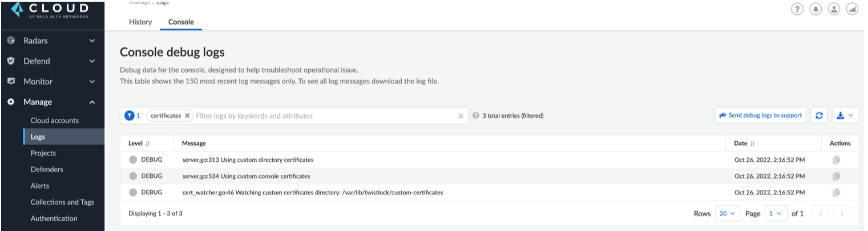Open the Rows per page dropdown

(728, 213)
